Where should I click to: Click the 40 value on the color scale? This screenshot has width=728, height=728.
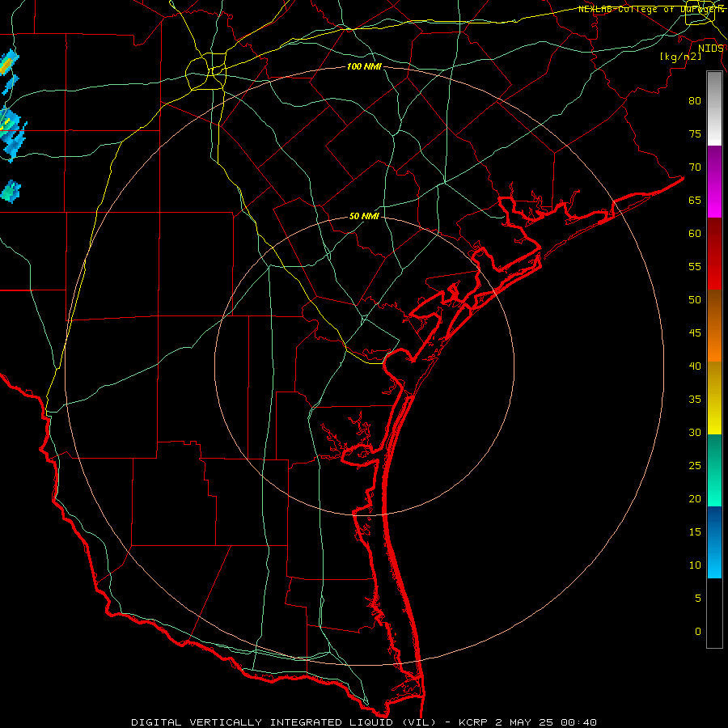[x=695, y=366]
